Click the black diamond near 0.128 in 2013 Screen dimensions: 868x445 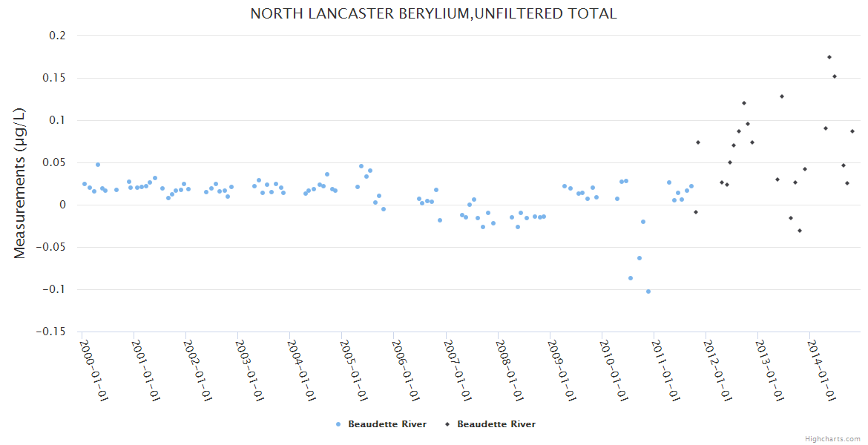(x=781, y=96)
